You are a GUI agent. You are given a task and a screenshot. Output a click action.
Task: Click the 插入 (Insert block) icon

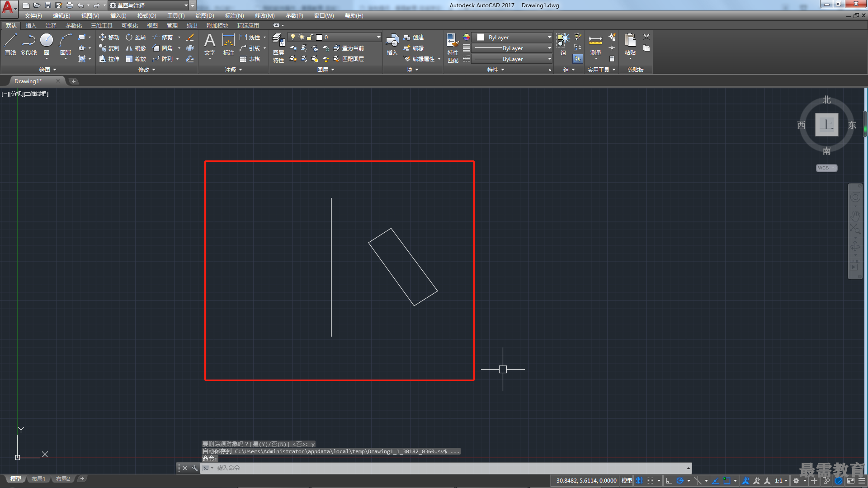coord(392,44)
